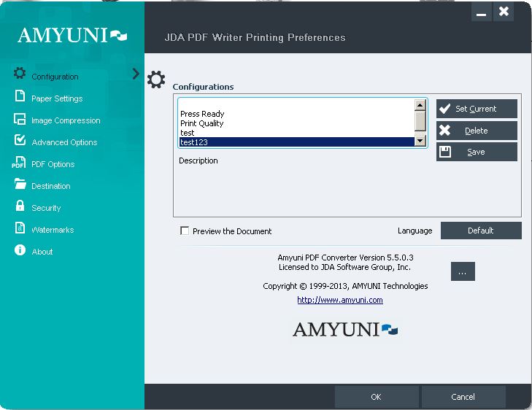Viewport: 532px width, 410px height.
Task: Click the floppy disk icon on Save
Action: pos(445,152)
